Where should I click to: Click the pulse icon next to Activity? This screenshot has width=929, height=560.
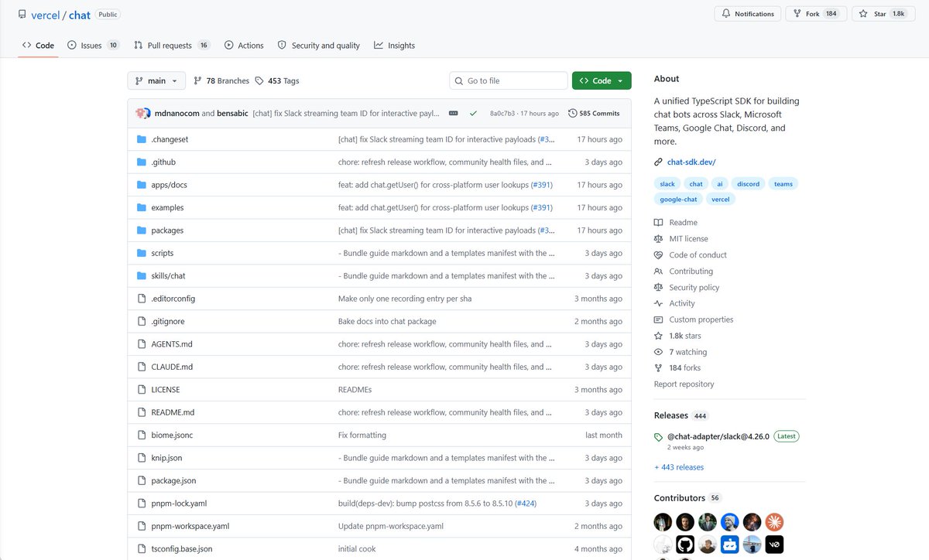pos(659,304)
